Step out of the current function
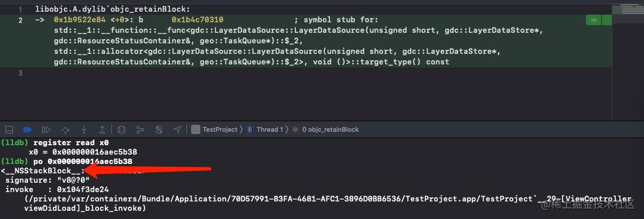Viewport: 644px width, 219px height. pos(103,129)
